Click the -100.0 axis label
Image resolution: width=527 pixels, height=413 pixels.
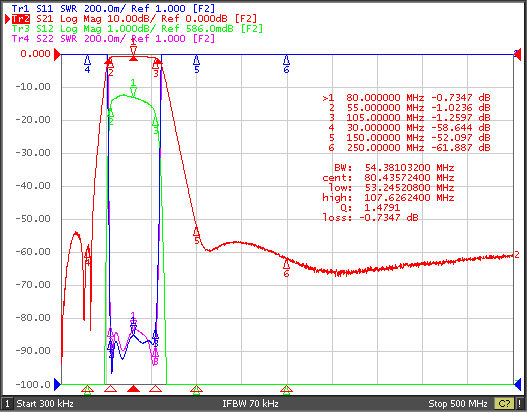(x=33, y=384)
